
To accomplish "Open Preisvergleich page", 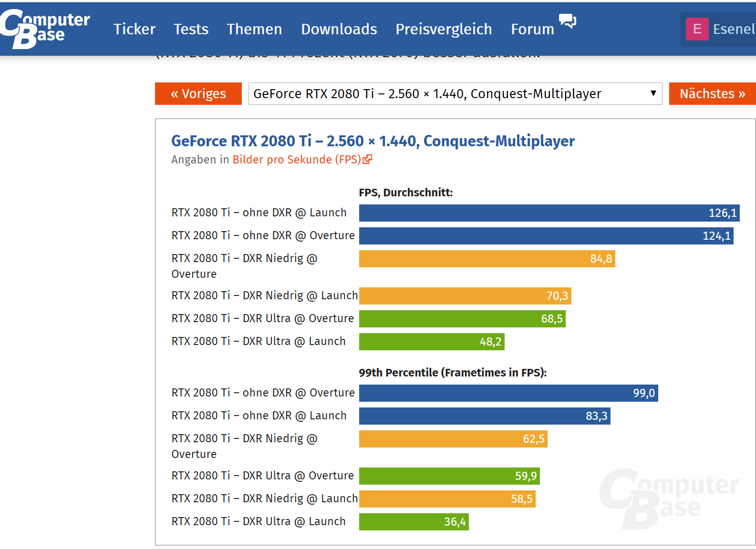I will pos(444,29).
